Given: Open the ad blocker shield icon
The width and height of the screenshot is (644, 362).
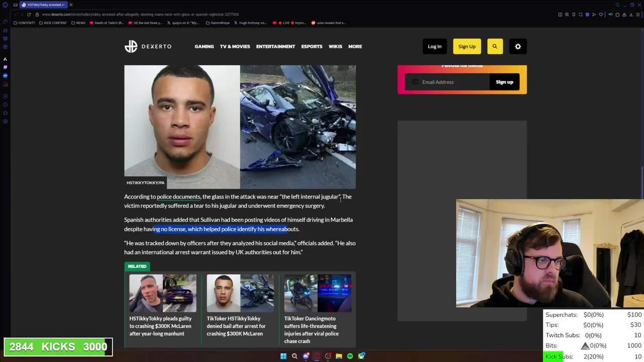Looking at the screenshot, I should pos(587,15).
